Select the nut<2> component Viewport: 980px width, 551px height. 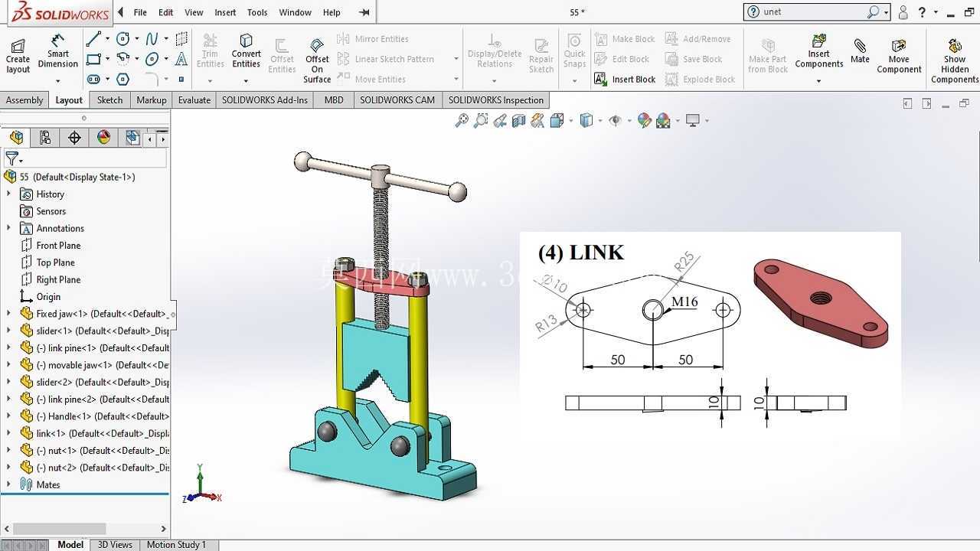(x=95, y=468)
